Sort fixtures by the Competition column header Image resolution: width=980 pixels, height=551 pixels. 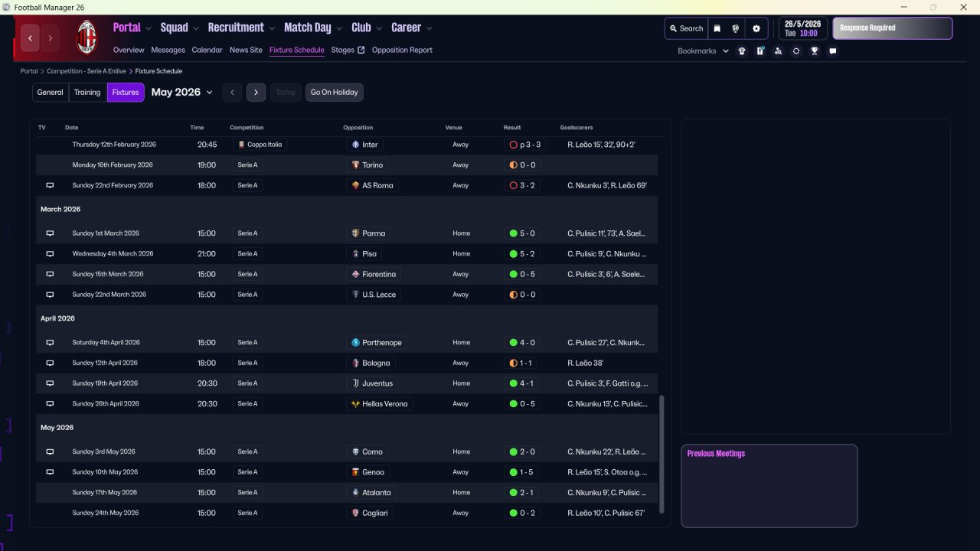point(247,128)
